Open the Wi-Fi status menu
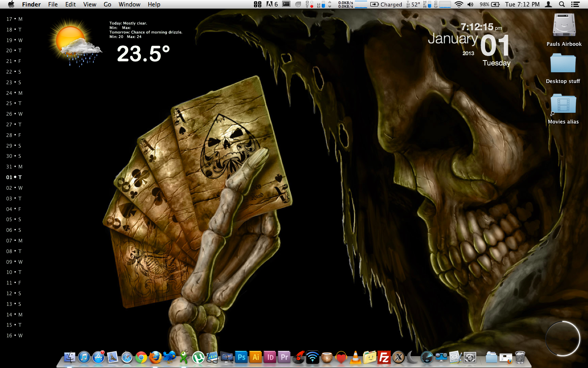Image resolution: width=588 pixels, height=368 pixels. pos(459,4)
